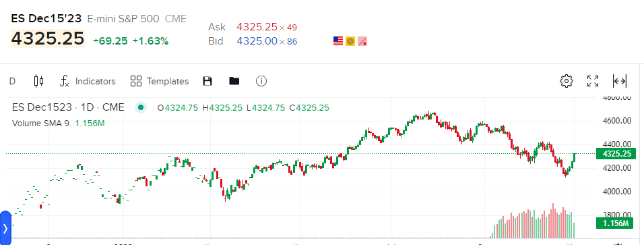Expand chart width with arrows icon
The height and width of the screenshot is (245, 644).
619,81
